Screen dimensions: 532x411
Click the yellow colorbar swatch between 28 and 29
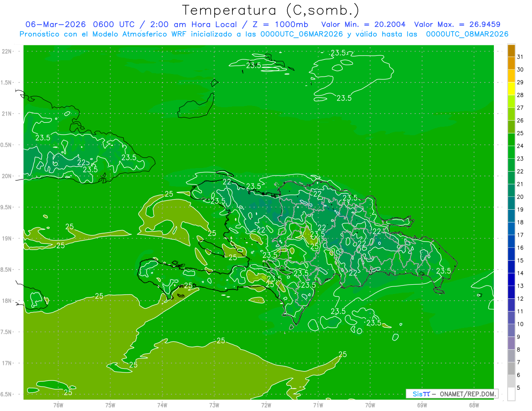(511, 89)
